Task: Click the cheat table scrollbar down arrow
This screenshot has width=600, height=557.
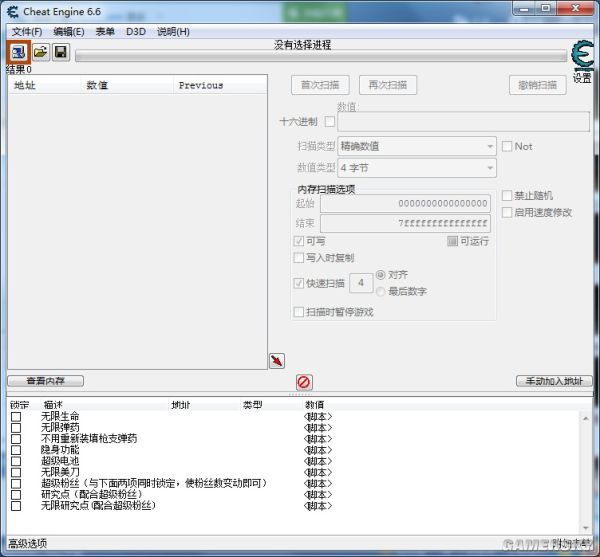Action: pos(586,528)
